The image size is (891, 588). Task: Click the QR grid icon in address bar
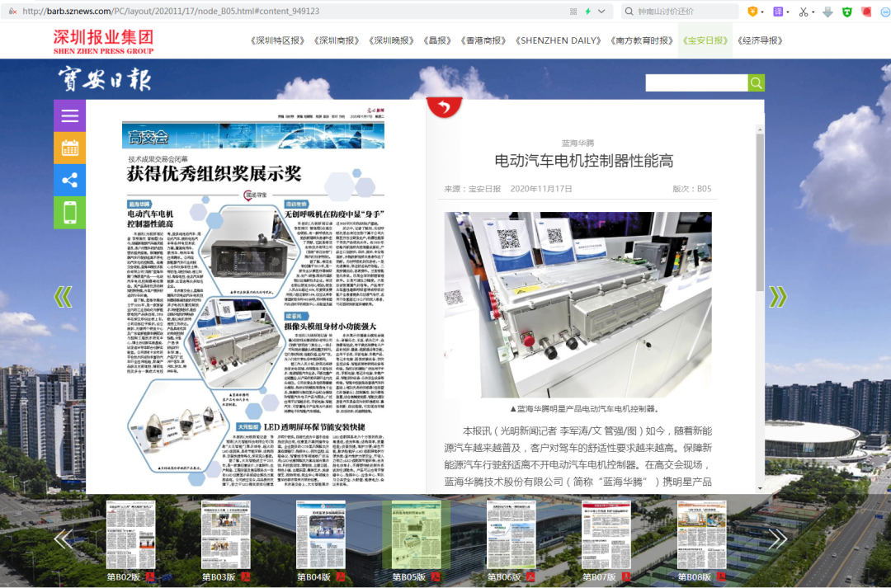click(573, 12)
